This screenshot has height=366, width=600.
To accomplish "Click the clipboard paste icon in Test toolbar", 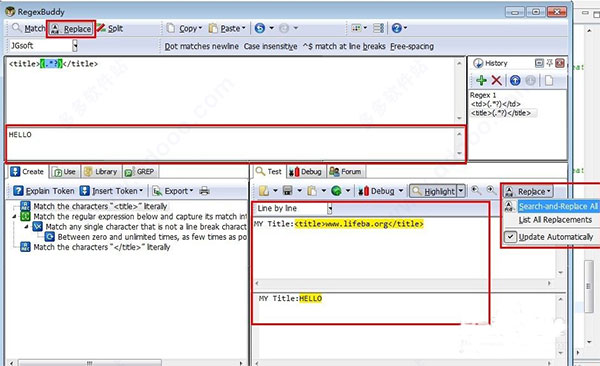I will 312,191.
